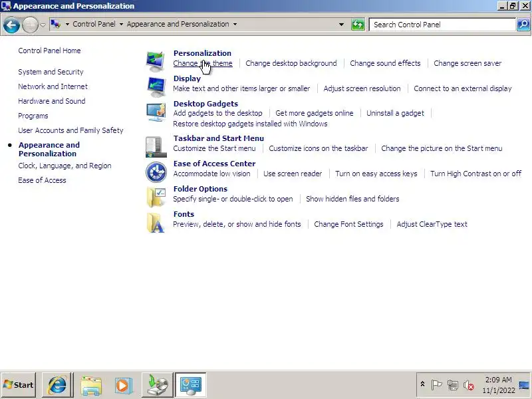Click the Fonts folder icon
532x399 pixels.
click(156, 223)
